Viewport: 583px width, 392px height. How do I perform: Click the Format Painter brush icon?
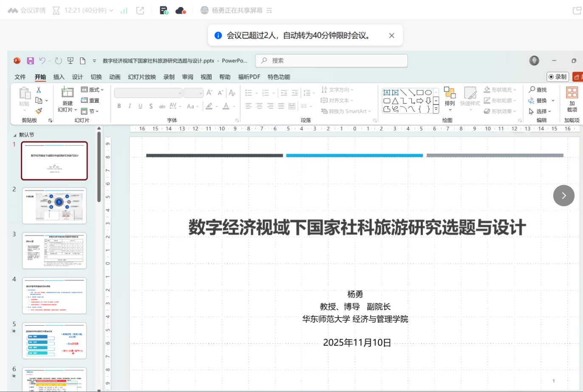[39, 111]
